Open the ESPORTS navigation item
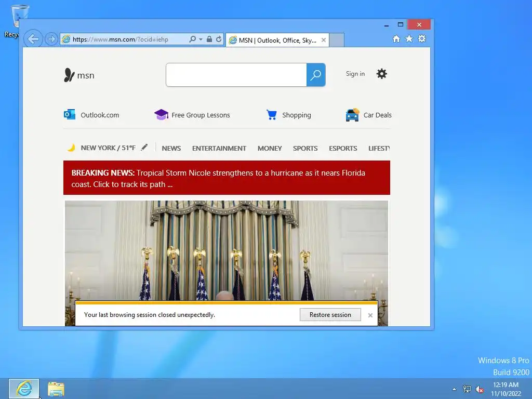The image size is (532, 399). 343,148
